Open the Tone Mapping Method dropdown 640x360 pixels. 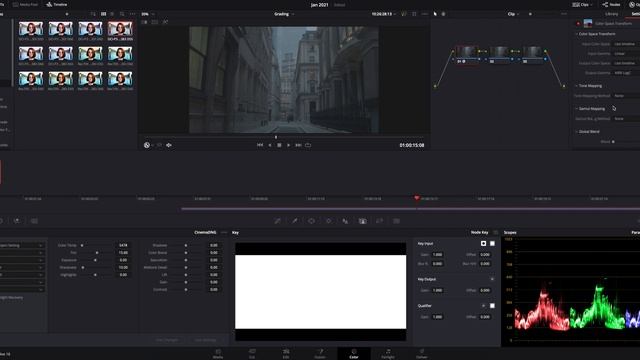tap(626, 96)
